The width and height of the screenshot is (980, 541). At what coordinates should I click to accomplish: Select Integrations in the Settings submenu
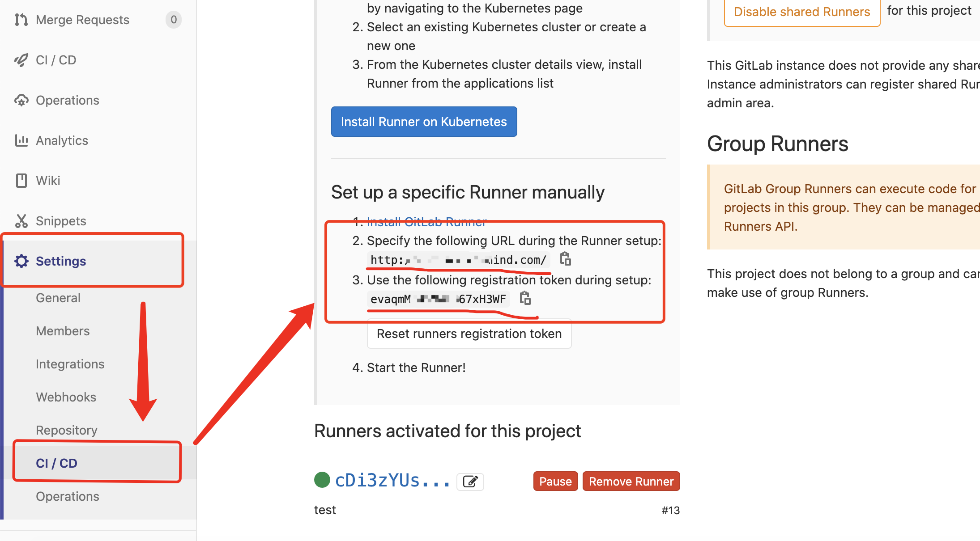[70, 364]
